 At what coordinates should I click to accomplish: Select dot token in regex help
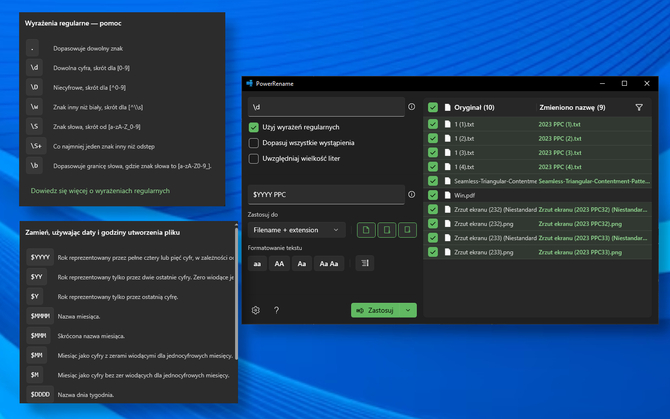pyautogui.click(x=32, y=48)
